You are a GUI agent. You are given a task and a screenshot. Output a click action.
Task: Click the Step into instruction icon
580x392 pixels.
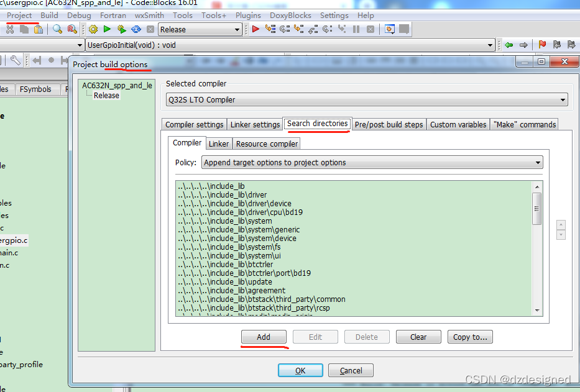(342, 29)
